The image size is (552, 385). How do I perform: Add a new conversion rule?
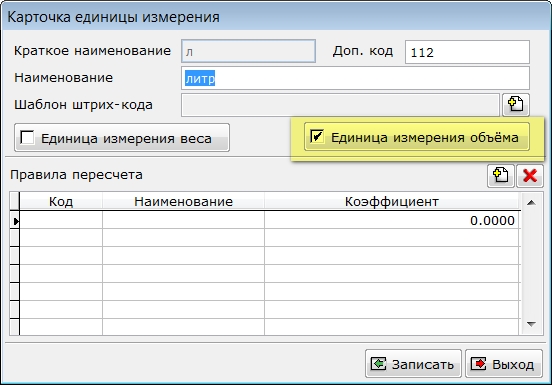point(501,175)
